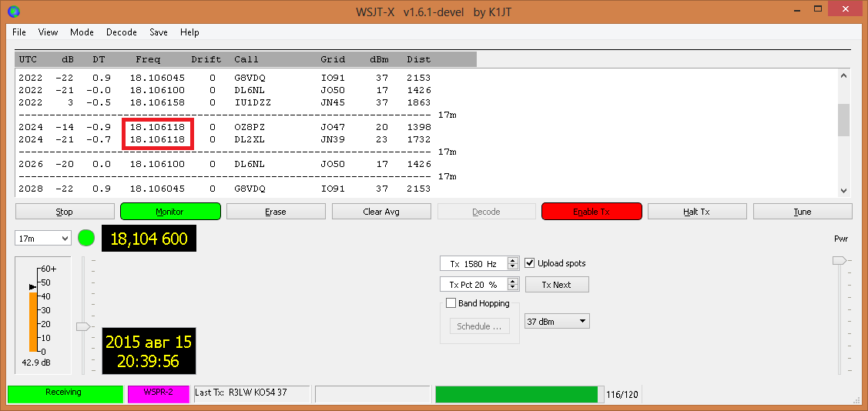The width and height of the screenshot is (868, 411).
Task: Click the Pwr slider handle
Action: point(838,261)
